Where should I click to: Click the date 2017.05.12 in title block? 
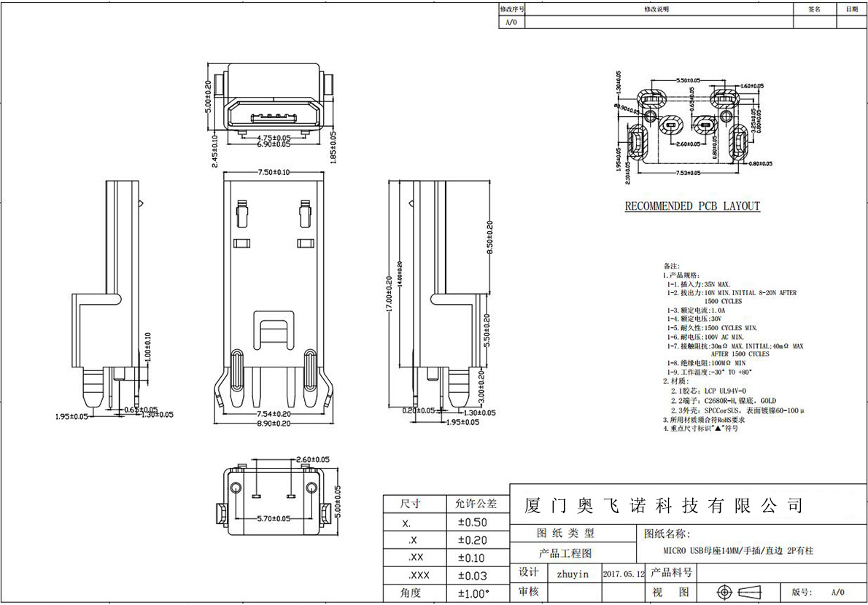(624, 574)
